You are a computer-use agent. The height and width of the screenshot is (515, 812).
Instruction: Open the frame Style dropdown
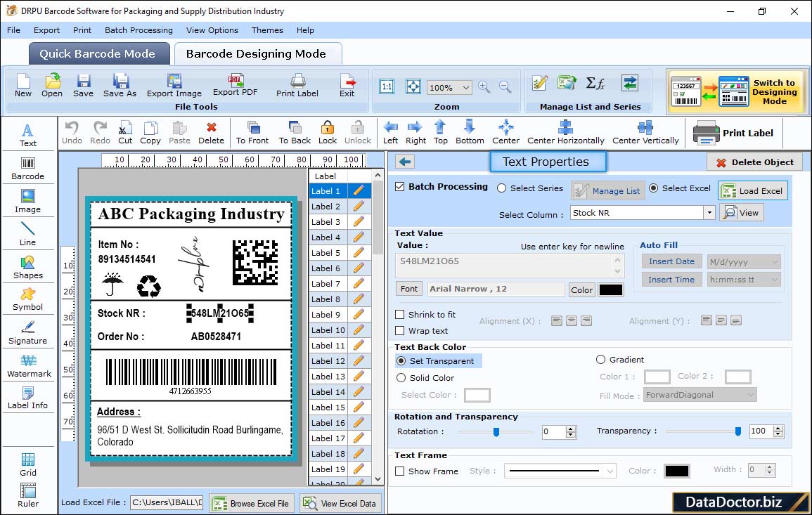click(x=610, y=471)
